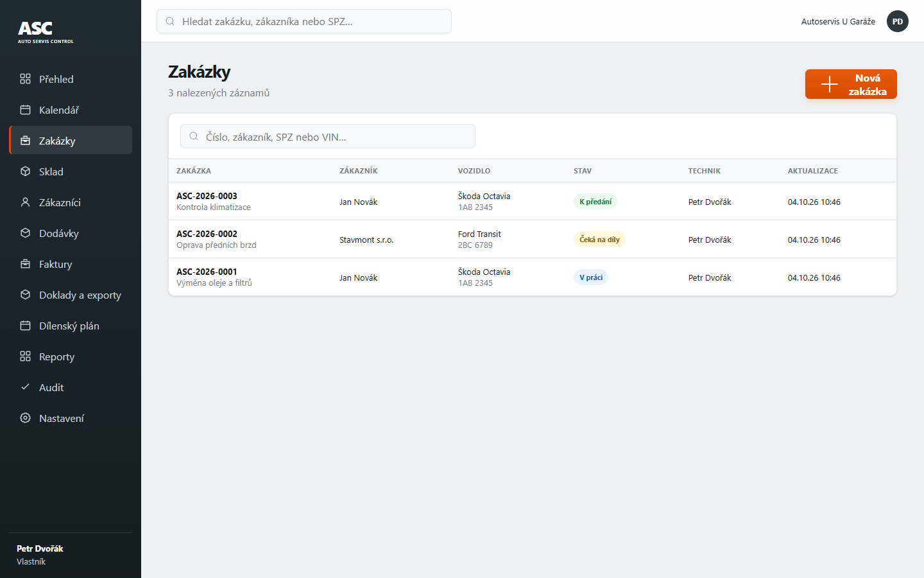Navigate to the Zákazníci section

[x=71, y=202]
